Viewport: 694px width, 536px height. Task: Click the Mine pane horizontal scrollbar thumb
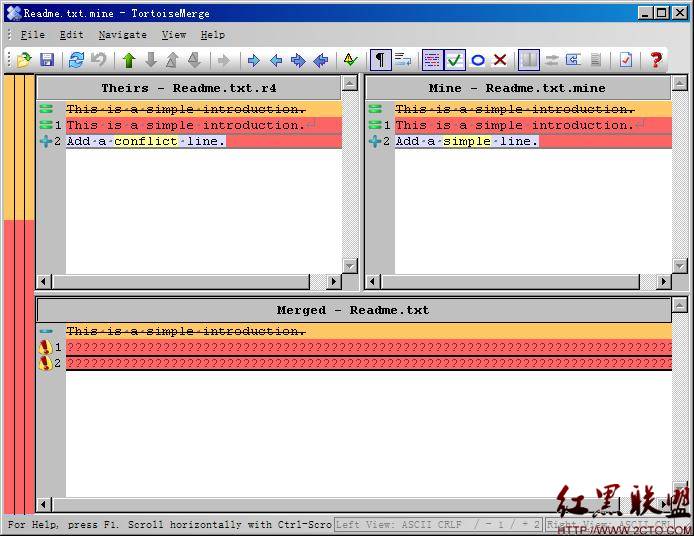tap(511, 281)
